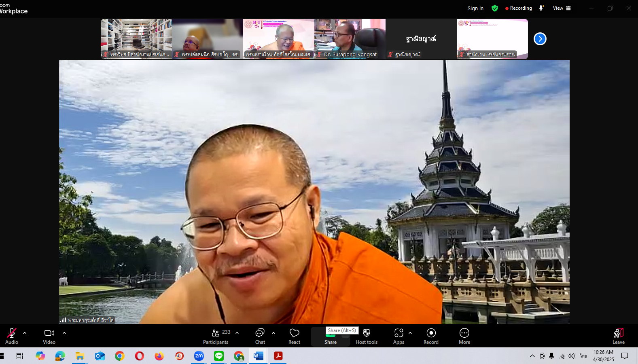
Task: Switch to Zoom taskbar icon
Action: tap(199, 356)
